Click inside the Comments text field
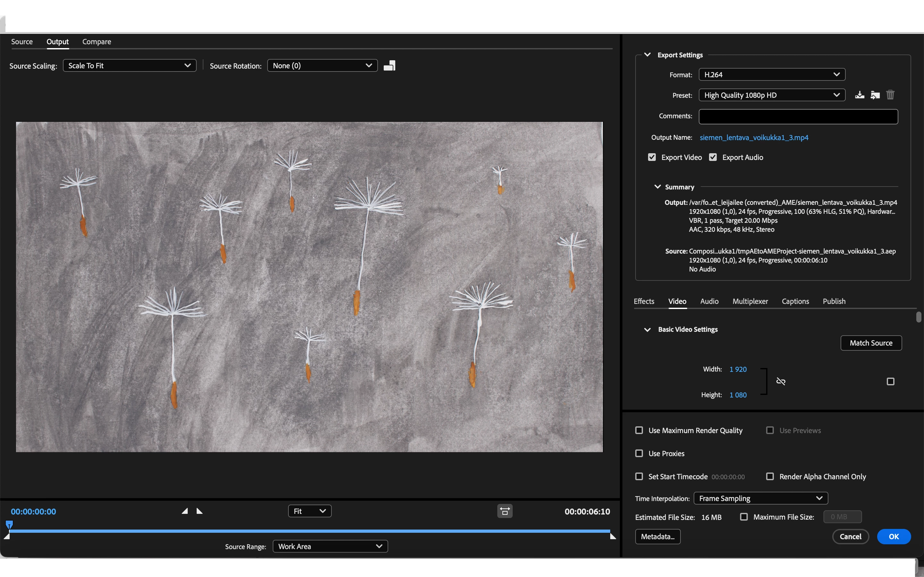This screenshot has width=924, height=577. (798, 116)
